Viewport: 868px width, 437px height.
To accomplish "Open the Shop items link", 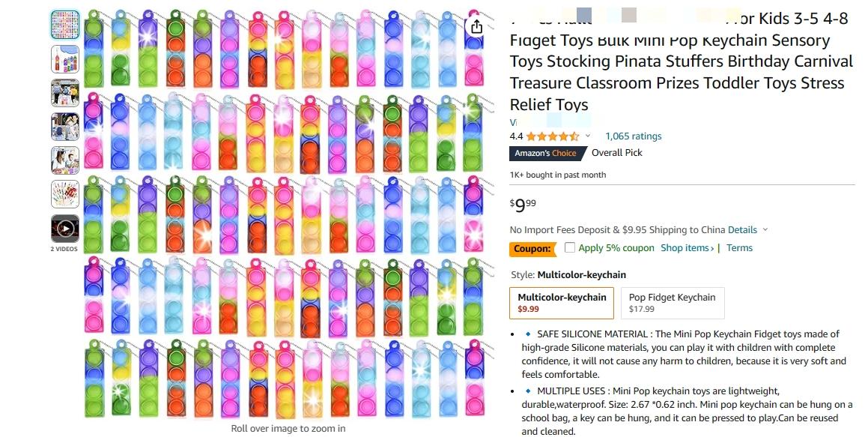I will (x=687, y=247).
